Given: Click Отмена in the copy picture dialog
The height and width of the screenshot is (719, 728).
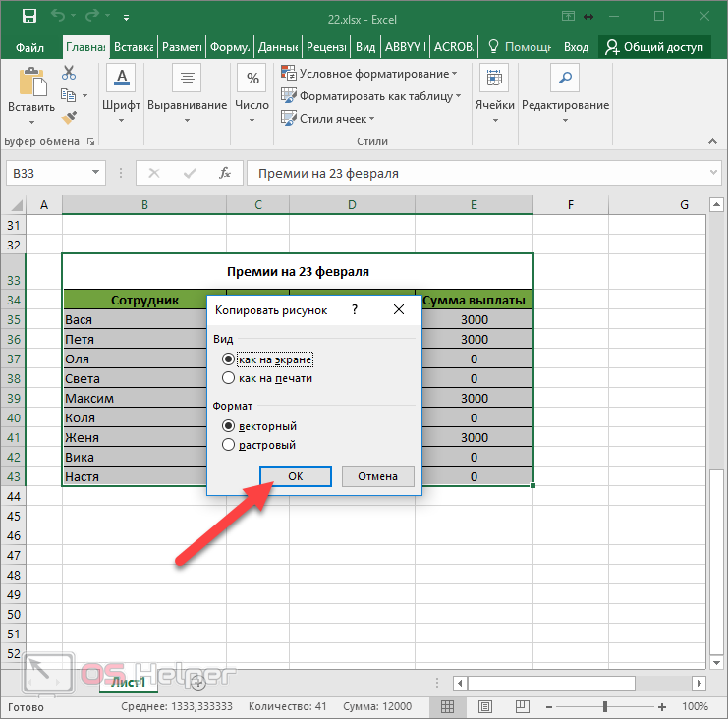Looking at the screenshot, I should pyautogui.click(x=377, y=476).
